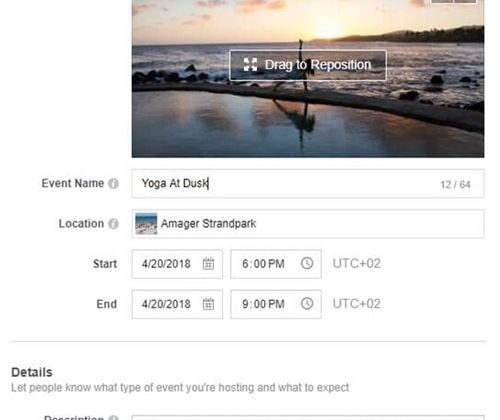Open the End date calendar icon
500x420 pixels.
coord(208,304)
